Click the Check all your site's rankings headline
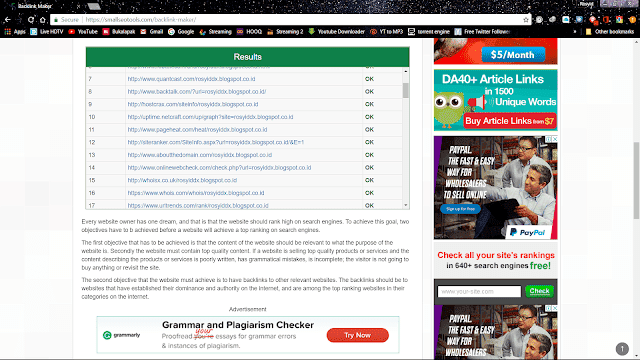640x360 pixels. pos(496,255)
